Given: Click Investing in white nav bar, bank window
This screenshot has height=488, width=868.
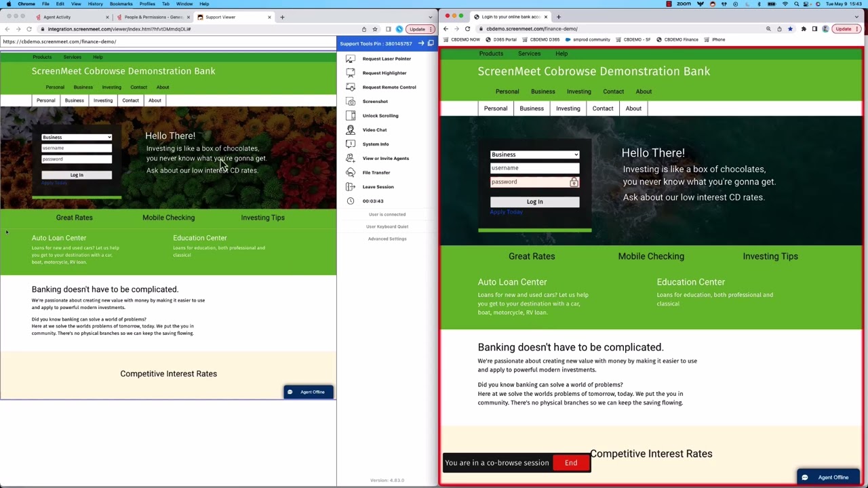Looking at the screenshot, I should (x=568, y=108).
